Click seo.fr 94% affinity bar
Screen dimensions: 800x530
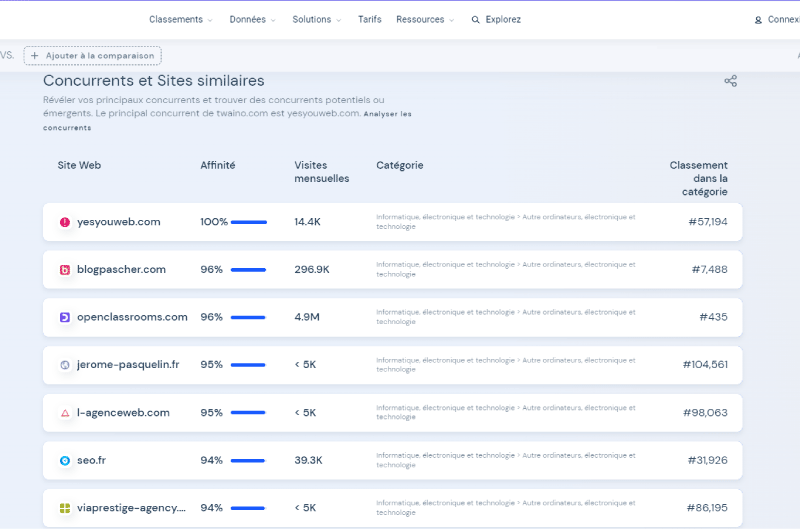248,461
